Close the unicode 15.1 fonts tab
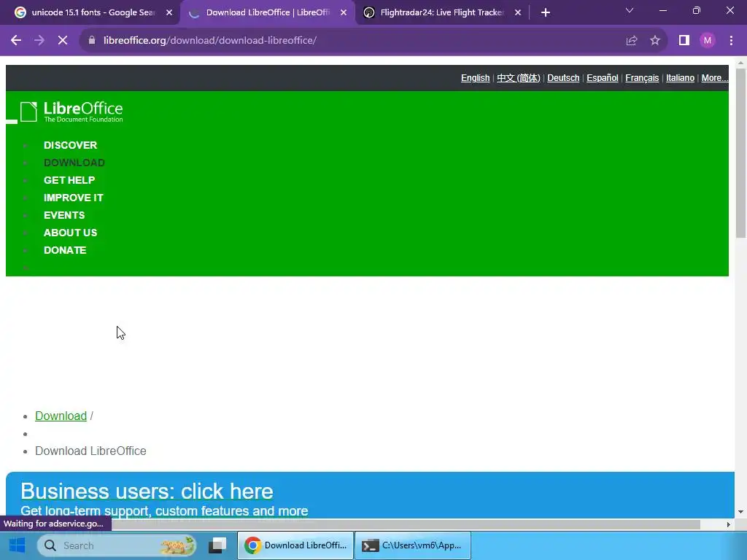 169,13
